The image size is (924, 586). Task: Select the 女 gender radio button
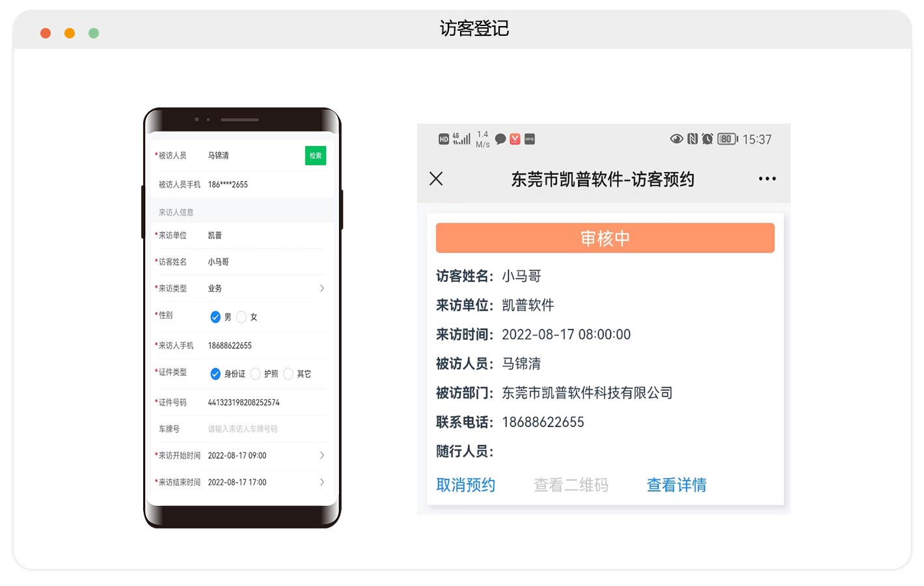pos(242,317)
